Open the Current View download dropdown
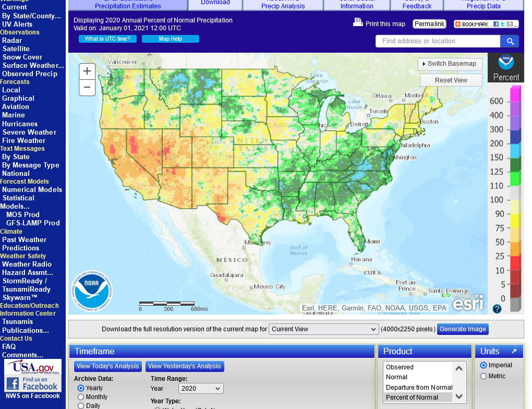The image size is (532, 409). 324,329
